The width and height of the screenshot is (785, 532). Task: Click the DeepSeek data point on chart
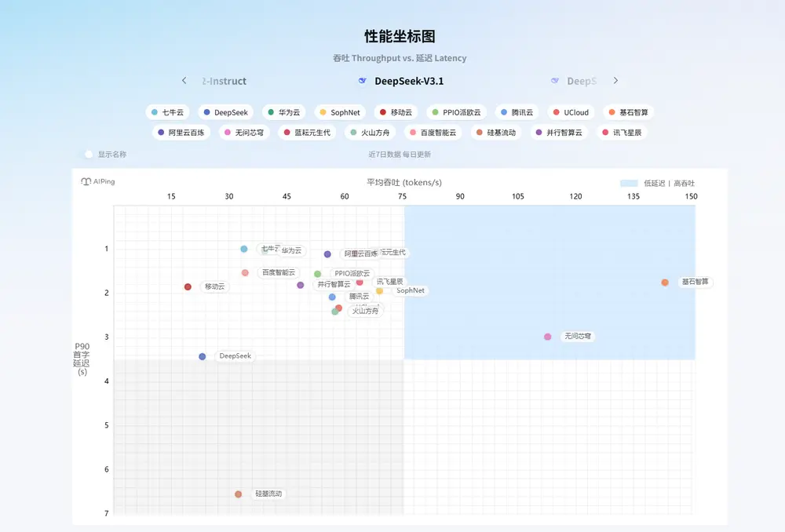coord(203,356)
